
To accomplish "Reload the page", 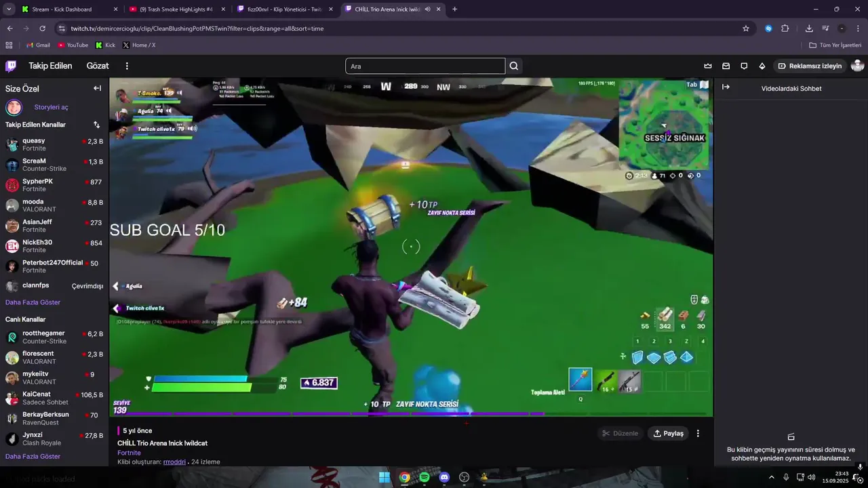I will pyautogui.click(x=42, y=28).
